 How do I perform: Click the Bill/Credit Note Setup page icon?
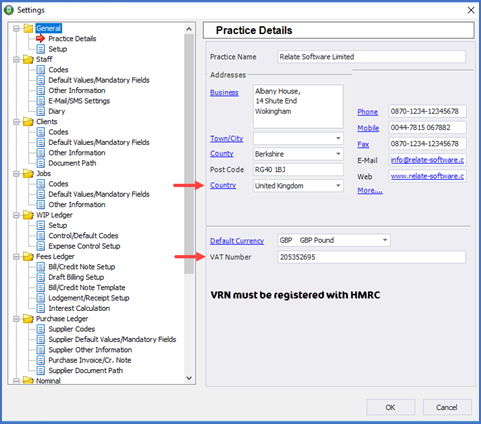tap(41, 267)
